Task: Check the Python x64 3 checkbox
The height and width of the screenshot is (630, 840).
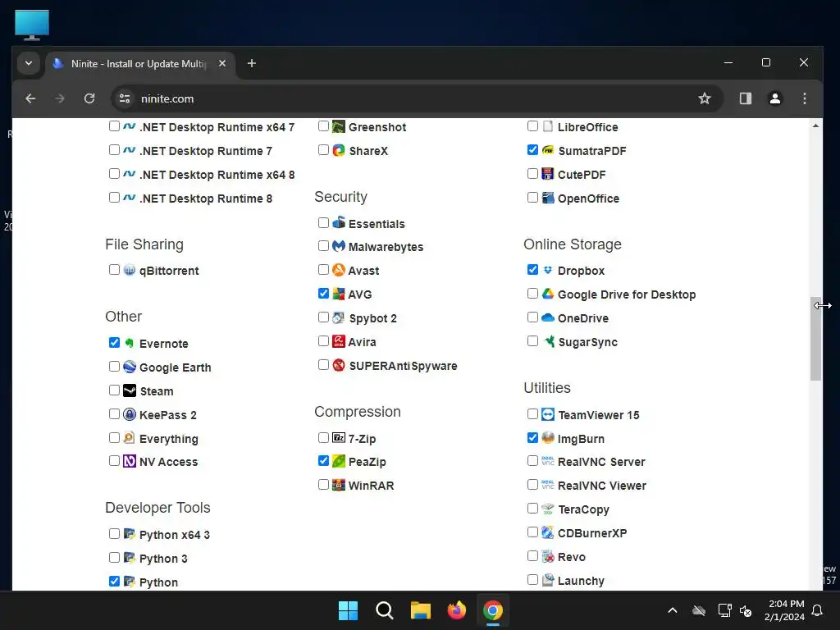Action: click(114, 533)
